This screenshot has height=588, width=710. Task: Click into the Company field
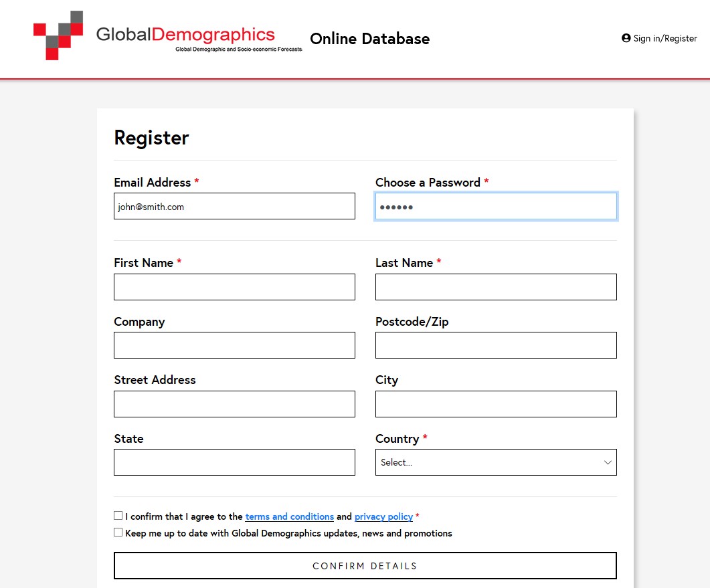(x=235, y=345)
